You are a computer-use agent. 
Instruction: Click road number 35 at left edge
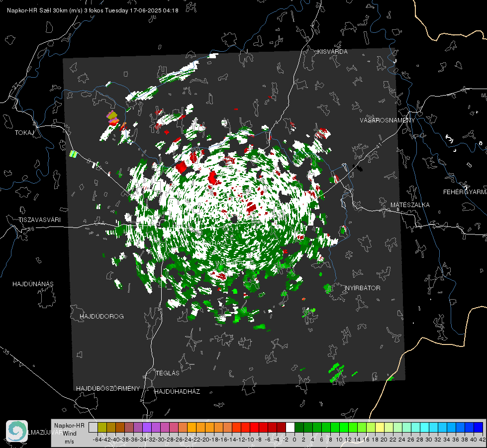pos(6,352)
